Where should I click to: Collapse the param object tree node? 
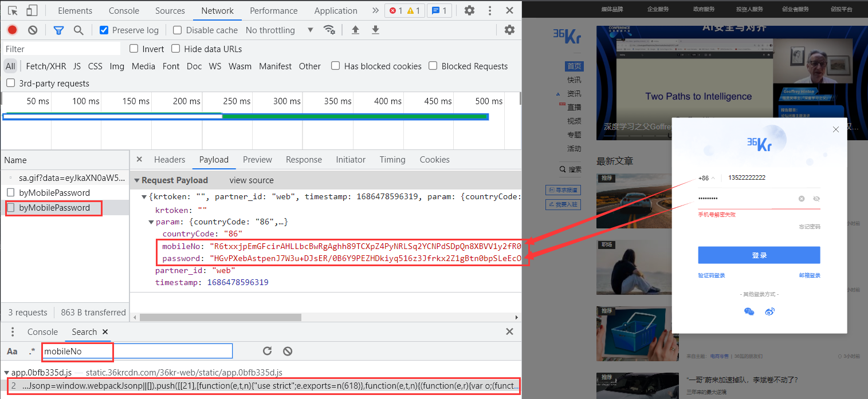tap(151, 222)
